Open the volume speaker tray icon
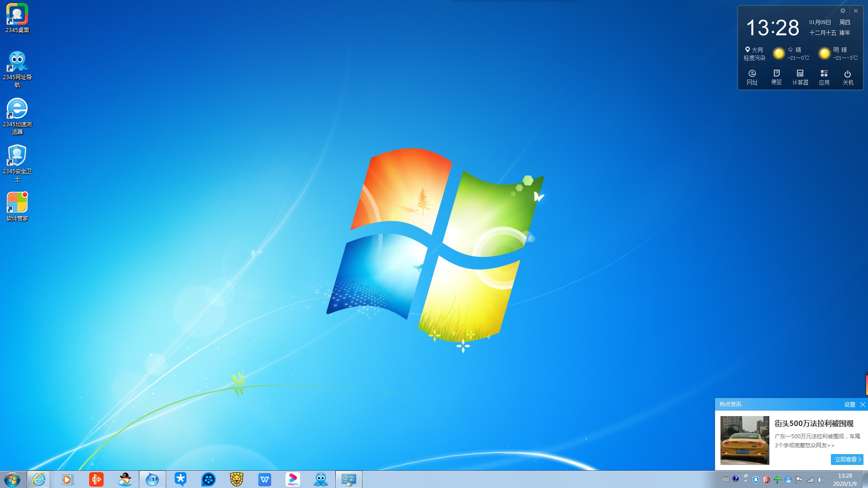 coord(821,479)
